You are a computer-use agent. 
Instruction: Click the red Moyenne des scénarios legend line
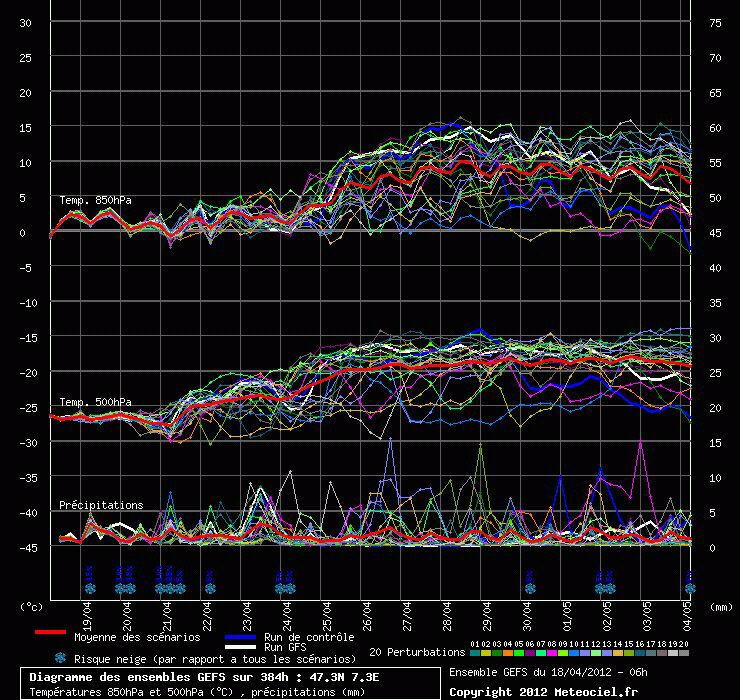pos(49,632)
